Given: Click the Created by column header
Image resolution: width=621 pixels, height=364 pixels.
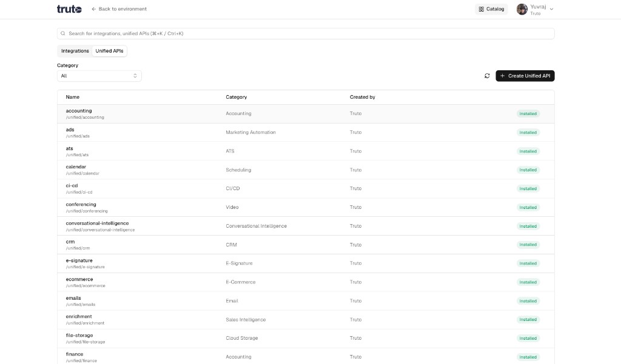Looking at the screenshot, I should pyautogui.click(x=363, y=97).
